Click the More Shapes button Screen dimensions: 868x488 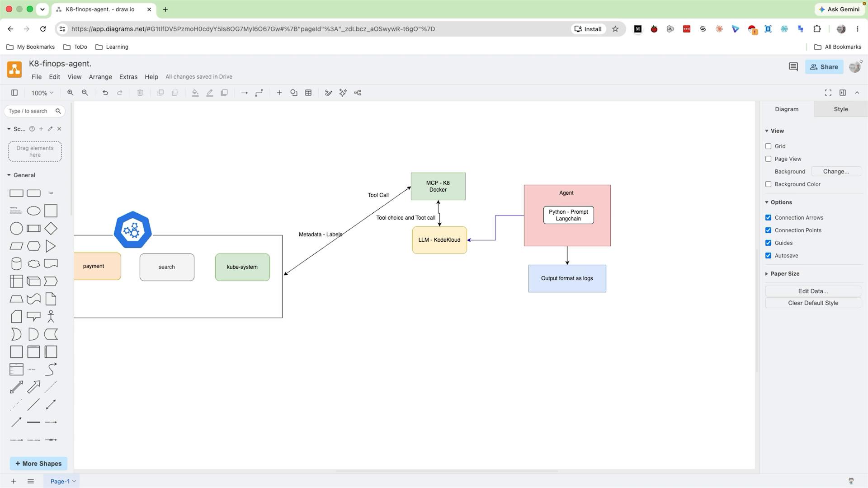38,464
